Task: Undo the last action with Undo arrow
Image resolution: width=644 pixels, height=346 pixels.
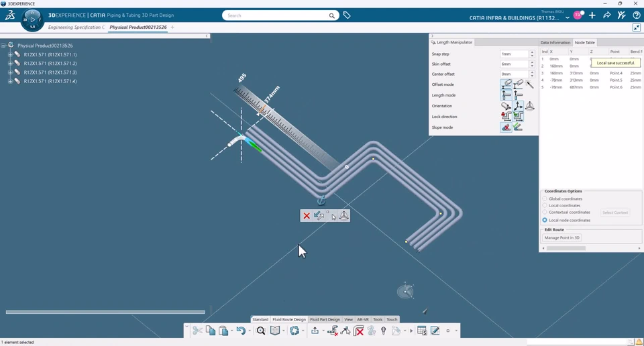Action: (x=241, y=331)
